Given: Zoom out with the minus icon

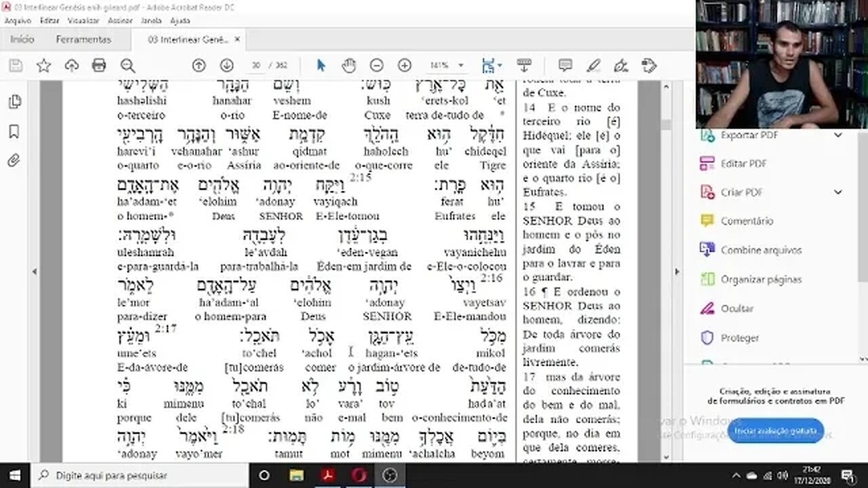Looking at the screenshot, I should click(376, 65).
